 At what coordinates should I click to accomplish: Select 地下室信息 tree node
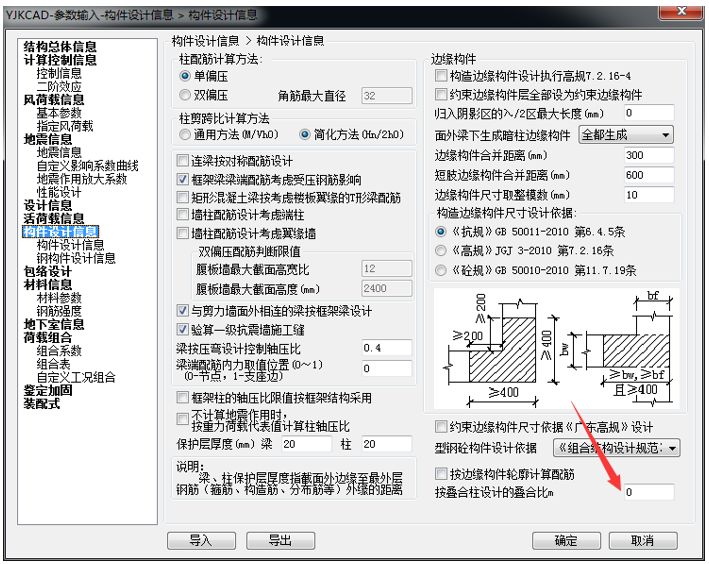point(54,324)
